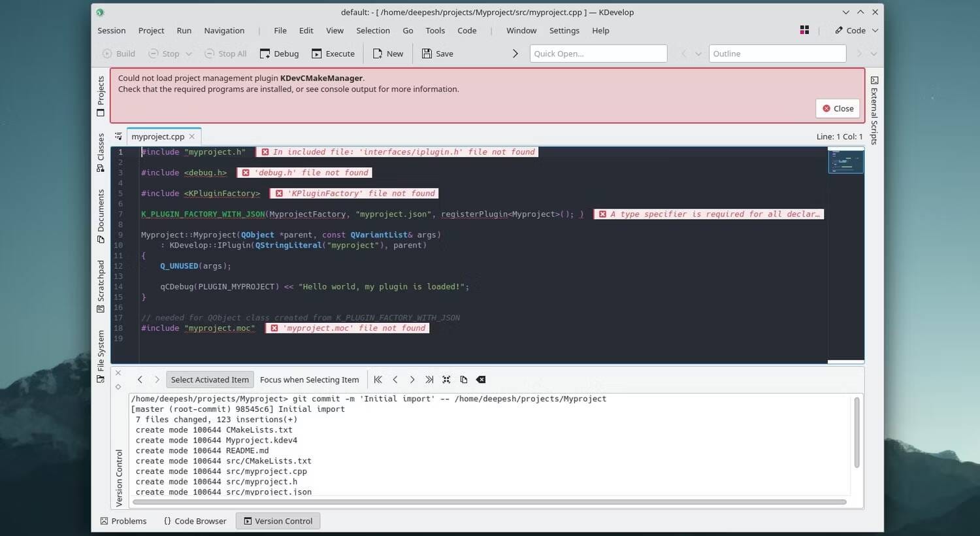Screen dimensions: 980x536
Task: Create a new file with the New icon
Action: point(387,54)
